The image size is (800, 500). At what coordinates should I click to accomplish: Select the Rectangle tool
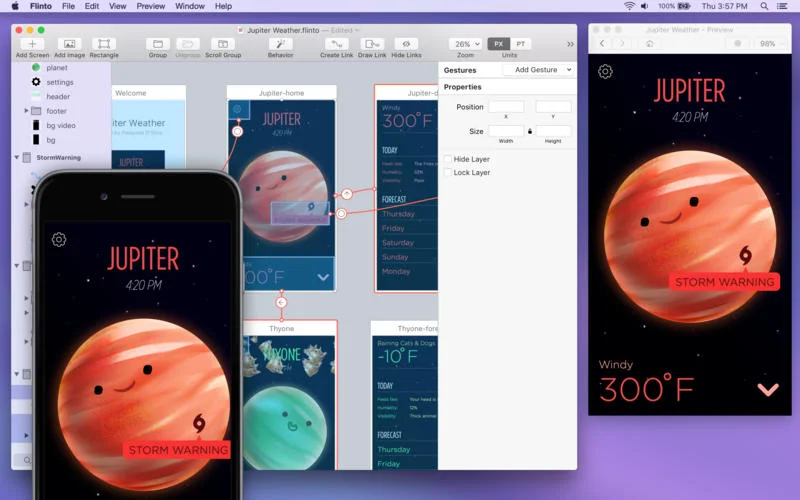(104, 44)
